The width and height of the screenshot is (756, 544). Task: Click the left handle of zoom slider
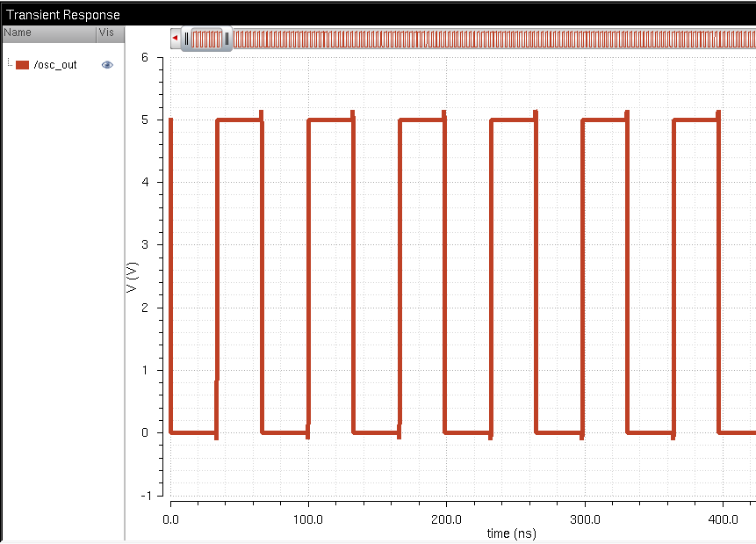187,39
